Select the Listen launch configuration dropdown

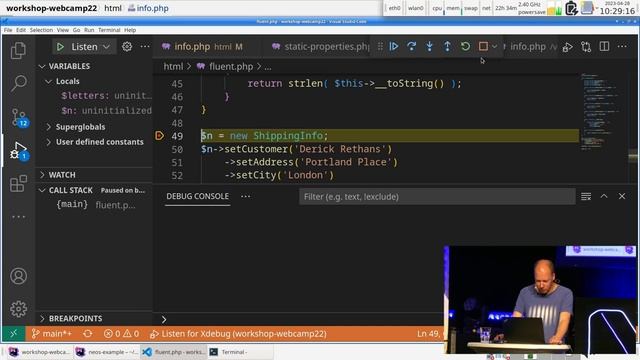[91, 47]
